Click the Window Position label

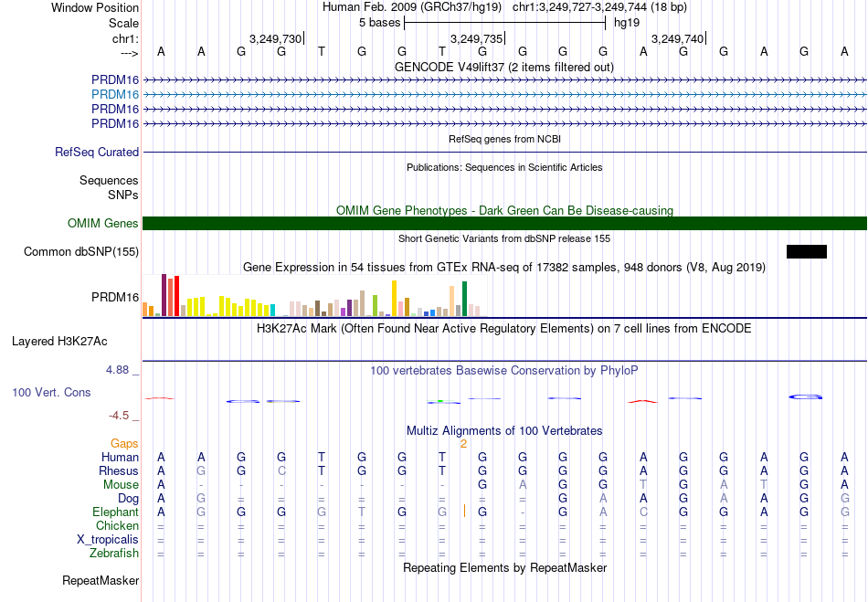point(95,7)
